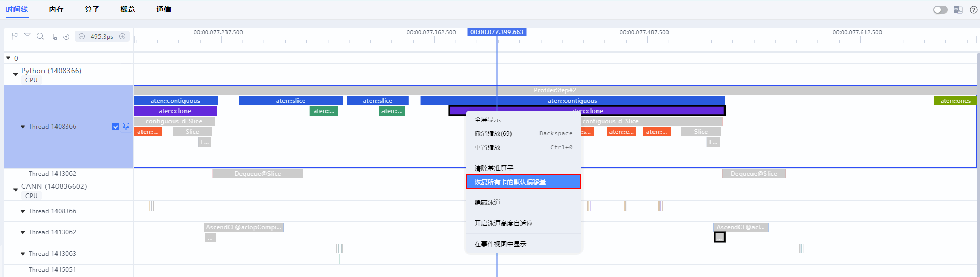Click the reset zoom circular icon
The width and height of the screenshot is (980, 277).
[x=66, y=36]
